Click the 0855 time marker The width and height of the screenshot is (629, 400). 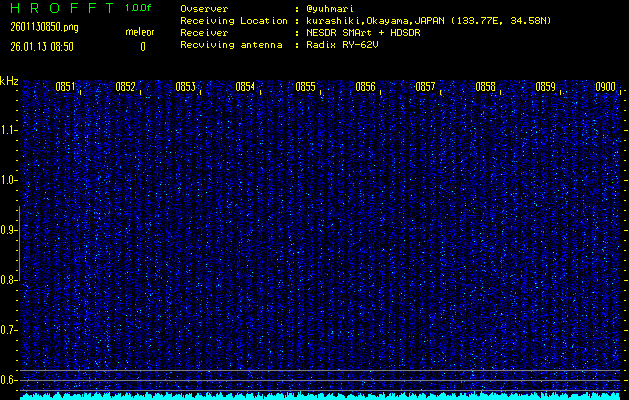[305, 87]
